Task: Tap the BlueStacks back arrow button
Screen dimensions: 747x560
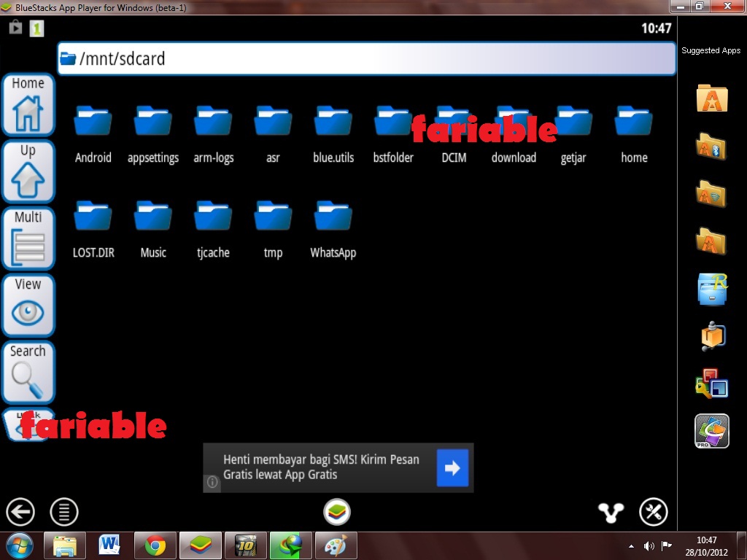Action: [20, 512]
